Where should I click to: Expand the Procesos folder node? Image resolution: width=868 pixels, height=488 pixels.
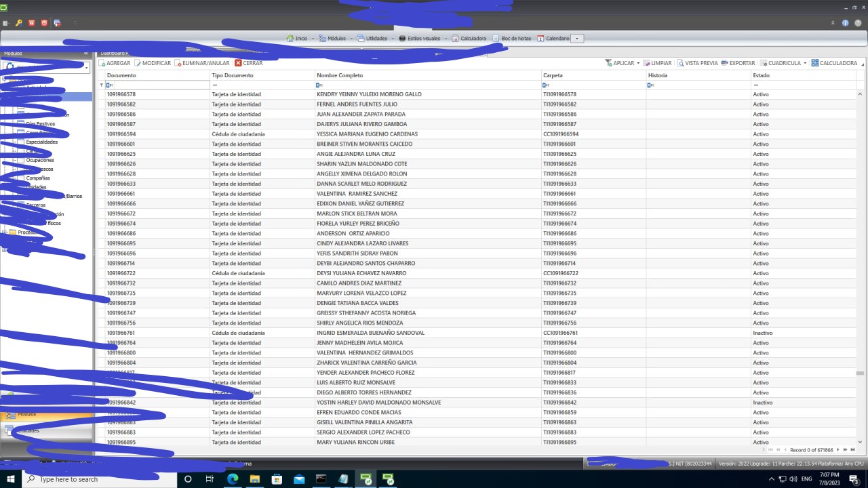coord(5,232)
